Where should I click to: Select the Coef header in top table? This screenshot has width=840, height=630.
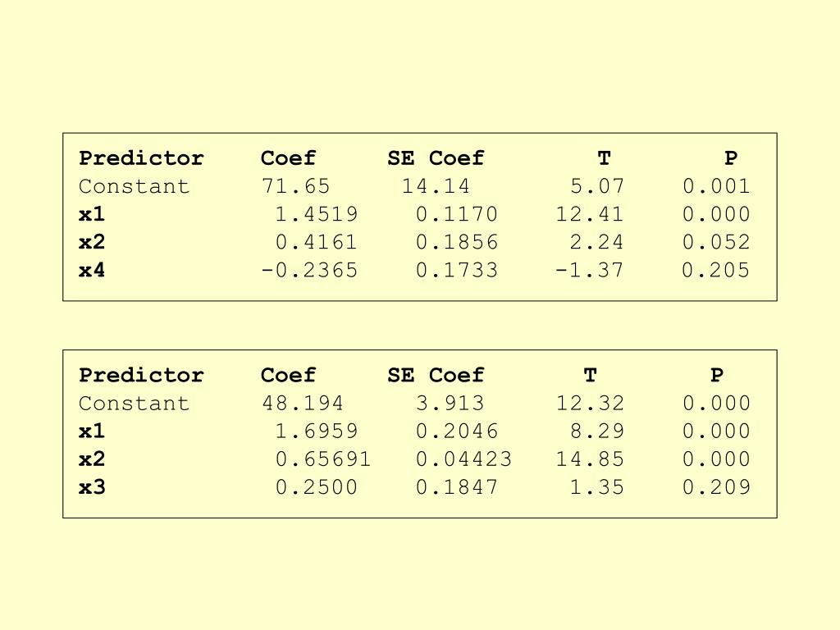coord(288,158)
